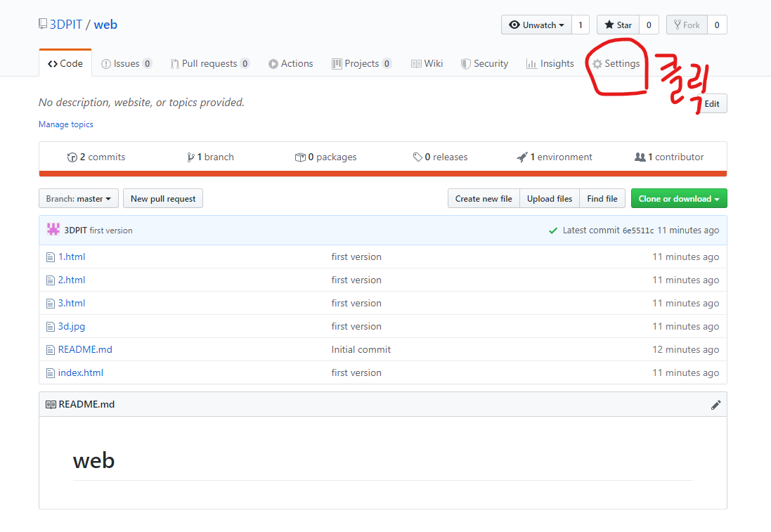771x532 pixels.
Task: Click the Fork button
Action: pos(687,25)
